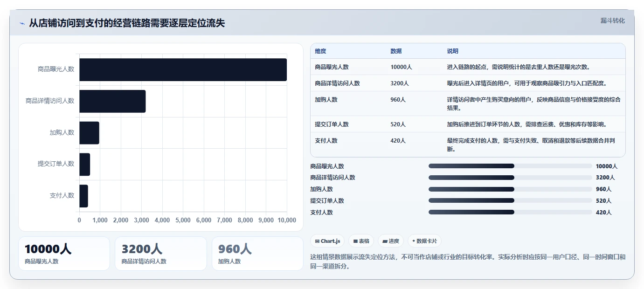
Task: Click the footnote starting 这组情景数据展示流失定位方法
Action: tap(468, 261)
